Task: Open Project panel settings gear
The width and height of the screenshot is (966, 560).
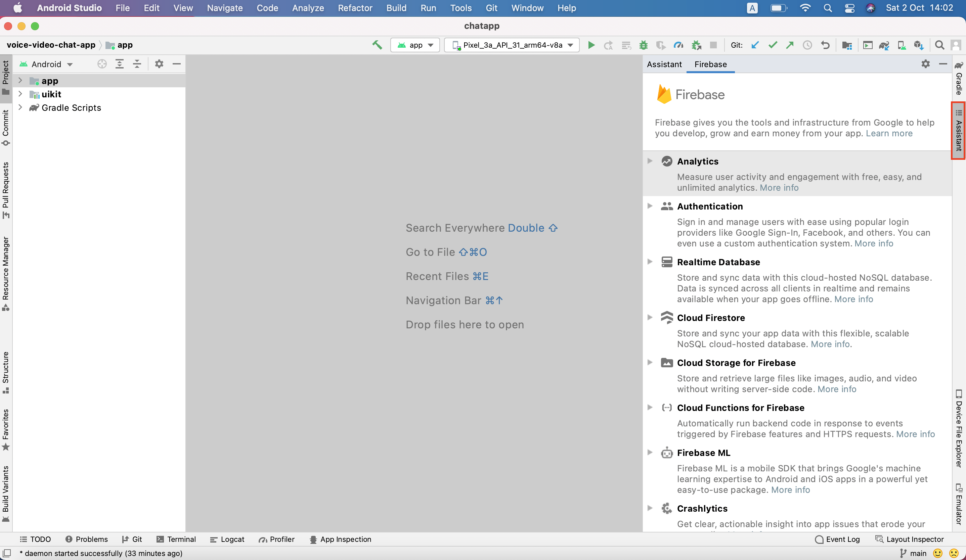Action: pyautogui.click(x=159, y=64)
